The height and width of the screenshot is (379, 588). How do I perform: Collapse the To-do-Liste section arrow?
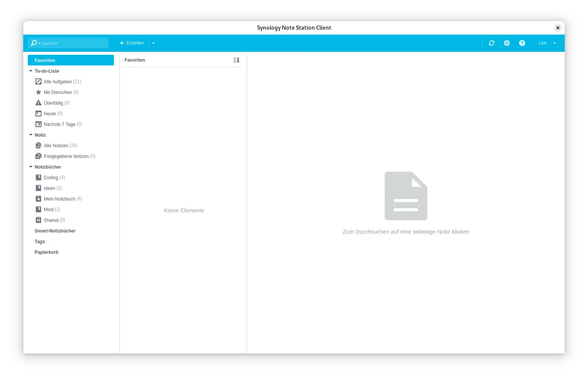coord(31,71)
